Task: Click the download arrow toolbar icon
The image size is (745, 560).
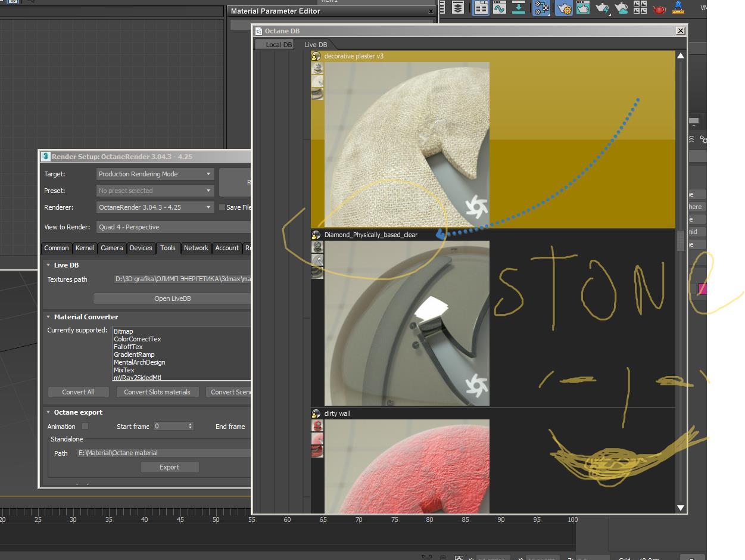Action: [519, 8]
